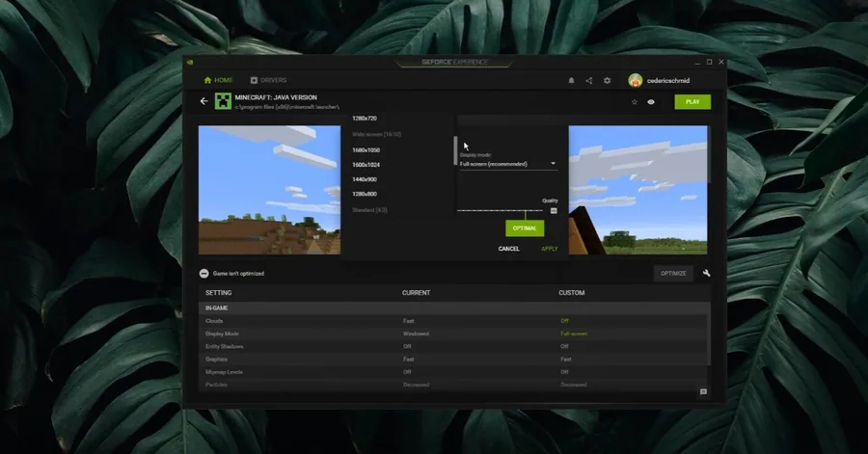Image resolution: width=868 pixels, height=454 pixels.
Task: Click the NVIDIA logo in title bar
Action: [190, 63]
